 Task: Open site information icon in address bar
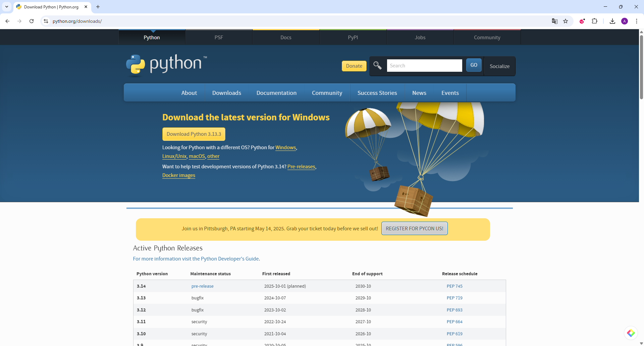46,21
